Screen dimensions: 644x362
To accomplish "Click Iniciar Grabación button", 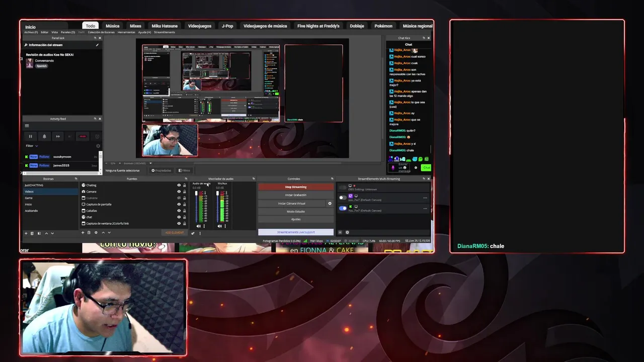I will click(x=296, y=195).
